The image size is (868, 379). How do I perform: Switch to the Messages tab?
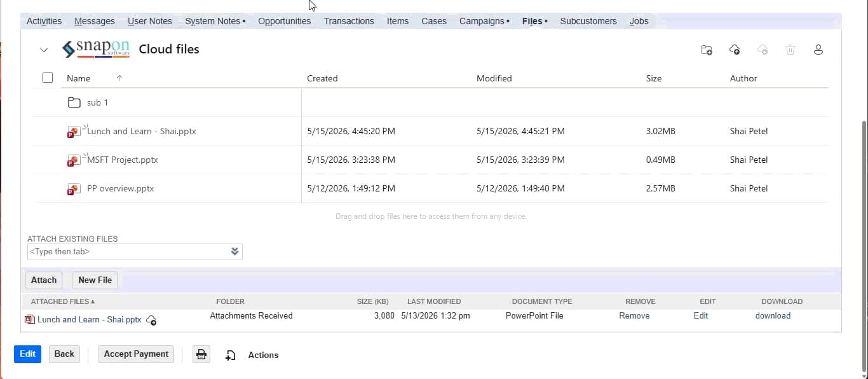(95, 21)
